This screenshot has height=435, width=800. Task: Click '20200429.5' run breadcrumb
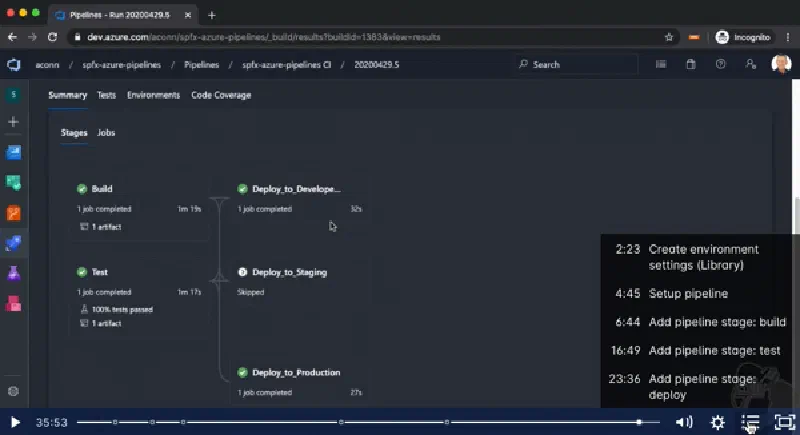coord(377,65)
